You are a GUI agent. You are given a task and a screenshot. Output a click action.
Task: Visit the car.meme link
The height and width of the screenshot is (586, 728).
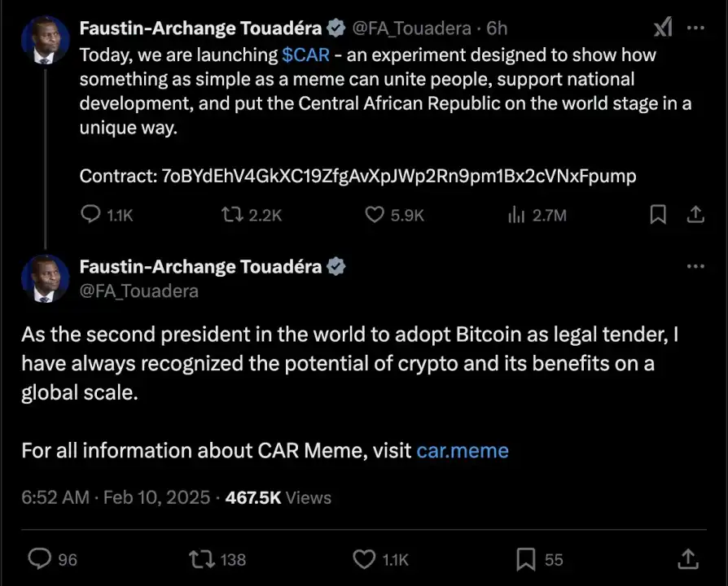click(x=463, y=450)
